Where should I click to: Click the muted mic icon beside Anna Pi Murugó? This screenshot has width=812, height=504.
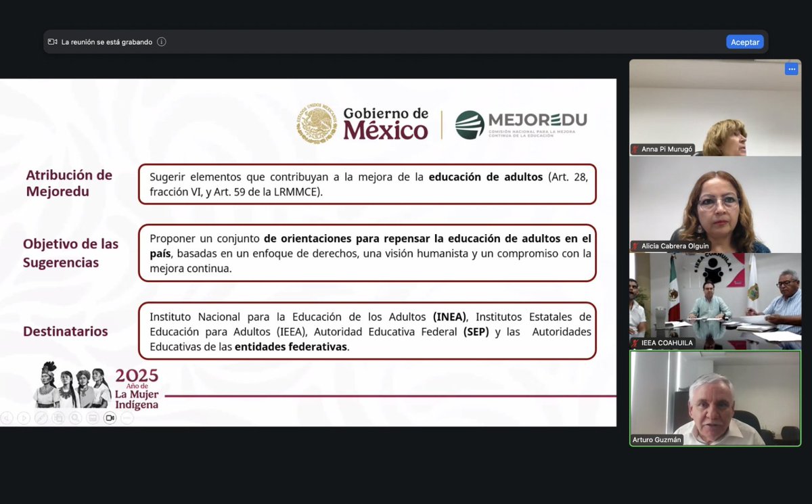tap(635, 150)
